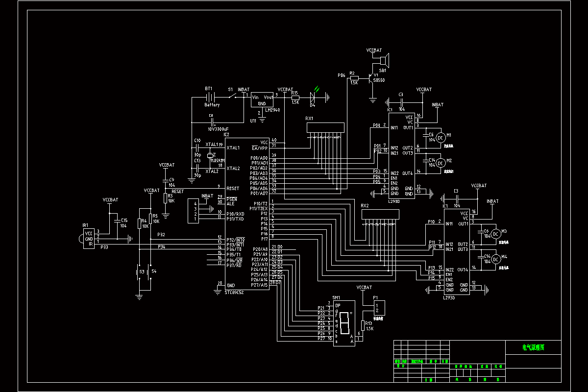Click the P1 two-pin connector

pos(378,308)
